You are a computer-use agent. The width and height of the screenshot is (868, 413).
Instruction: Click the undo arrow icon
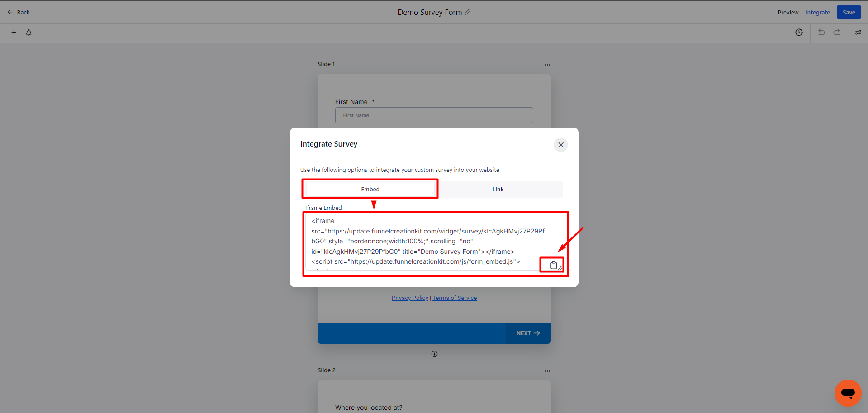[x=821, y=33]
